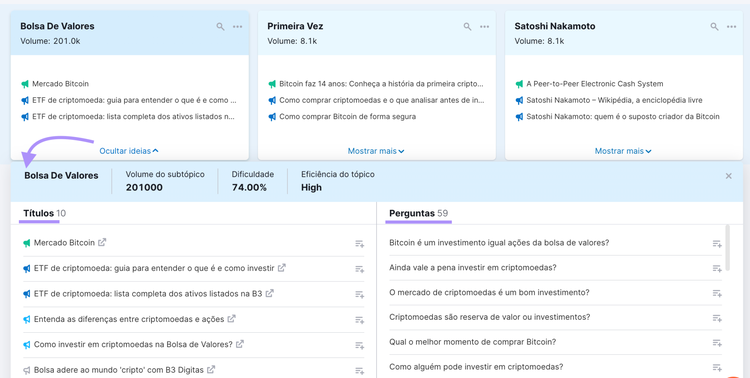Viewport: 750px width, 378px height.
Task: Open external link beside 'B3 Digitas' title
Action: click(x=211, y=369)
